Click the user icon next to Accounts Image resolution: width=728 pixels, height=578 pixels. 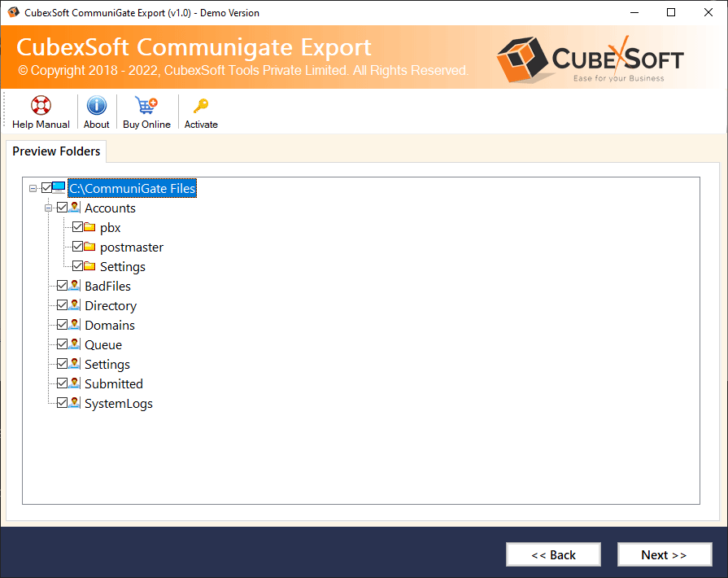(x=74, y=208)
